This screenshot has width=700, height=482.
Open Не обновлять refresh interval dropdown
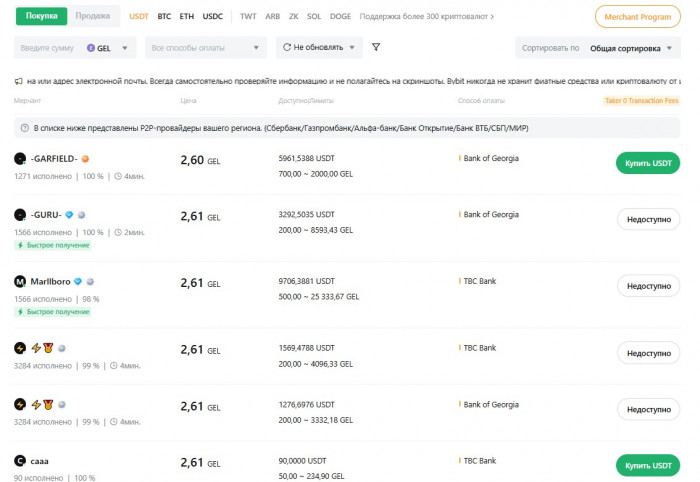tap(319, 47)
